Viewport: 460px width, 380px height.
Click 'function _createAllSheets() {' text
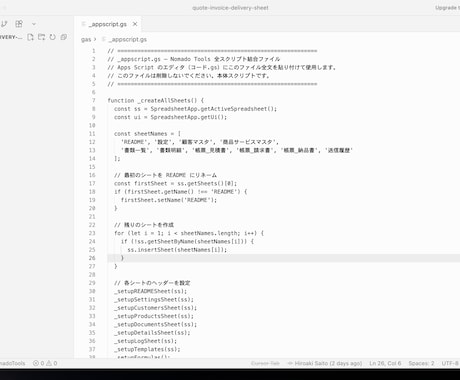point(156,100)
